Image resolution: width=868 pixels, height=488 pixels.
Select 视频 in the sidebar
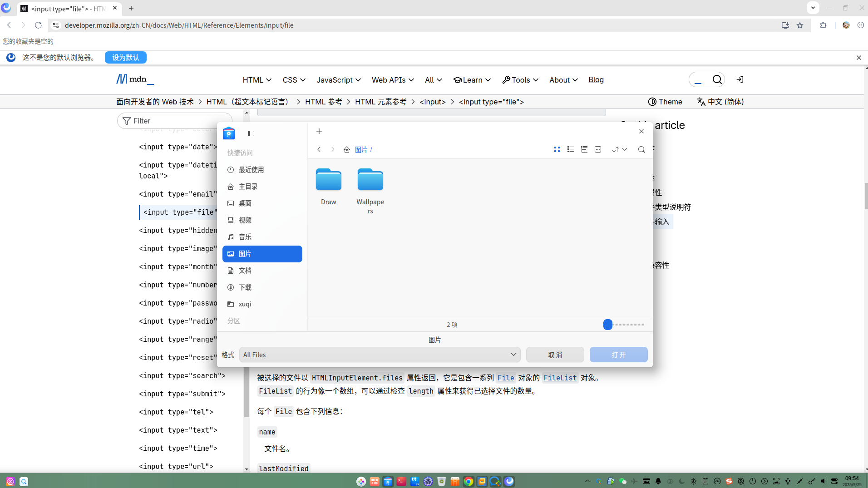coord(262,220)
